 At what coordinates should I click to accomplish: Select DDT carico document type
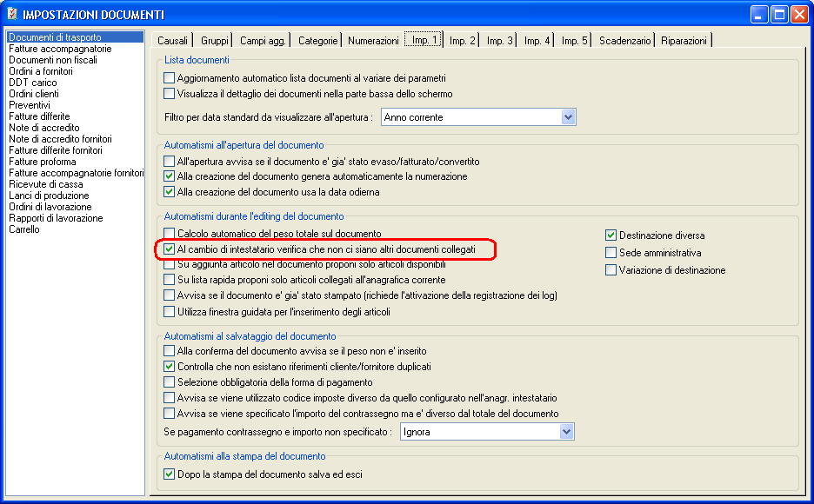coord(76,83)
